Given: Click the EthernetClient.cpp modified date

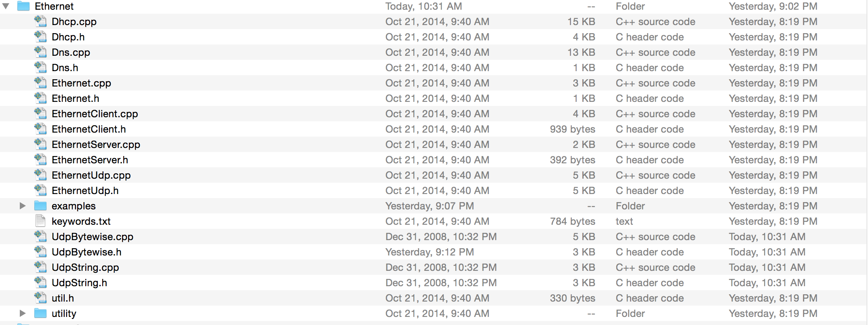Looking at the screenshot, I should [437, 114].
